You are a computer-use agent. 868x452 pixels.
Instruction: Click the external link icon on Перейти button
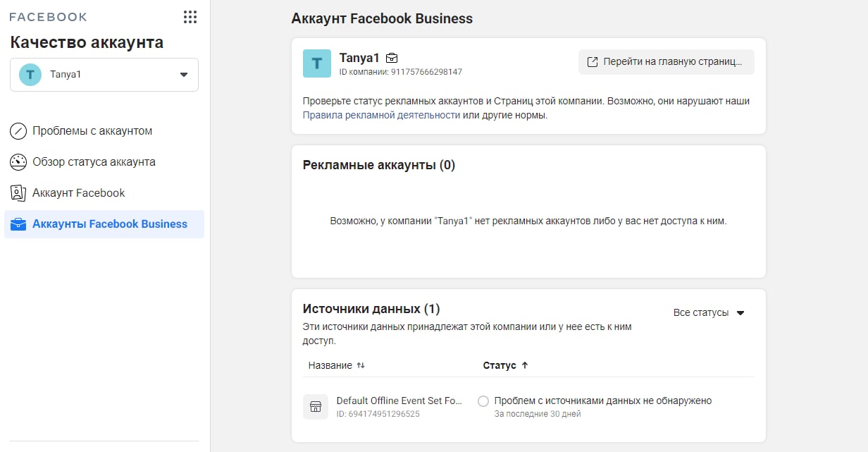coord(593,62)
